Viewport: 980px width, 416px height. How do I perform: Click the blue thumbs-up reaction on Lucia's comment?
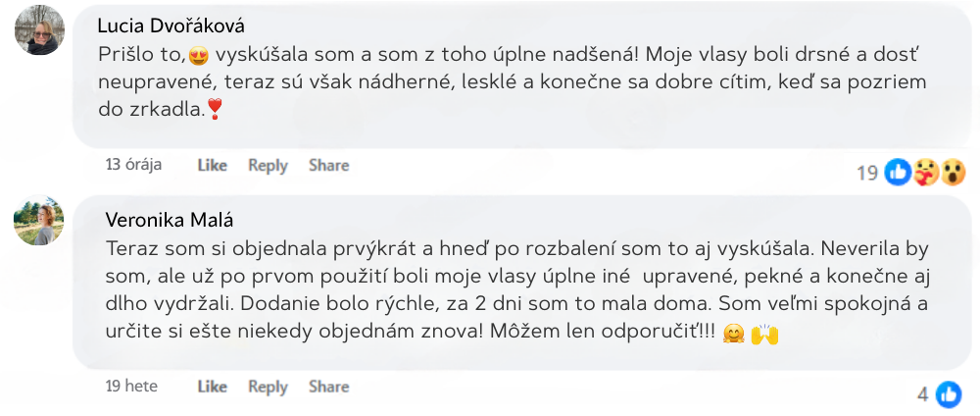[898, 173]
